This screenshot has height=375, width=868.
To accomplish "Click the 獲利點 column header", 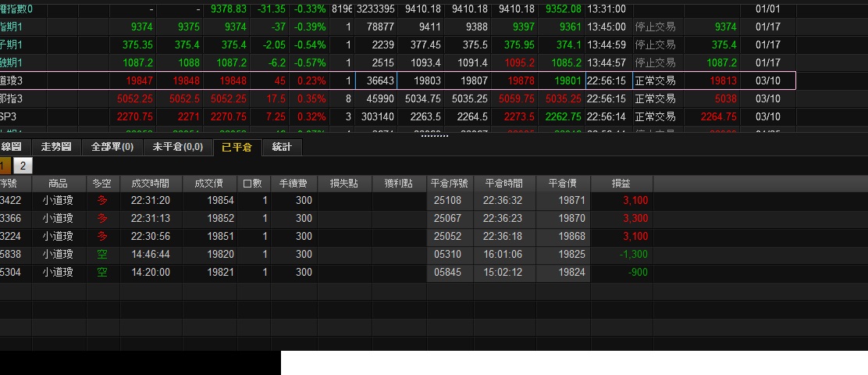I will click(x=399, y=184).
